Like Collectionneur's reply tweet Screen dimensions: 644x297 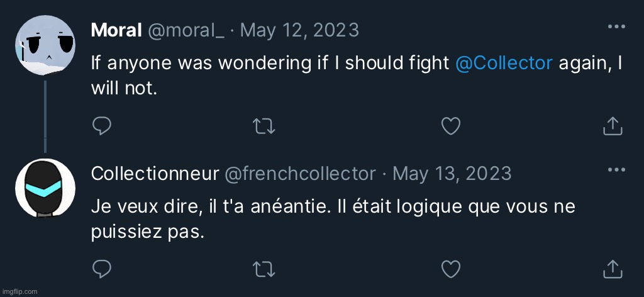pos(450,269)
